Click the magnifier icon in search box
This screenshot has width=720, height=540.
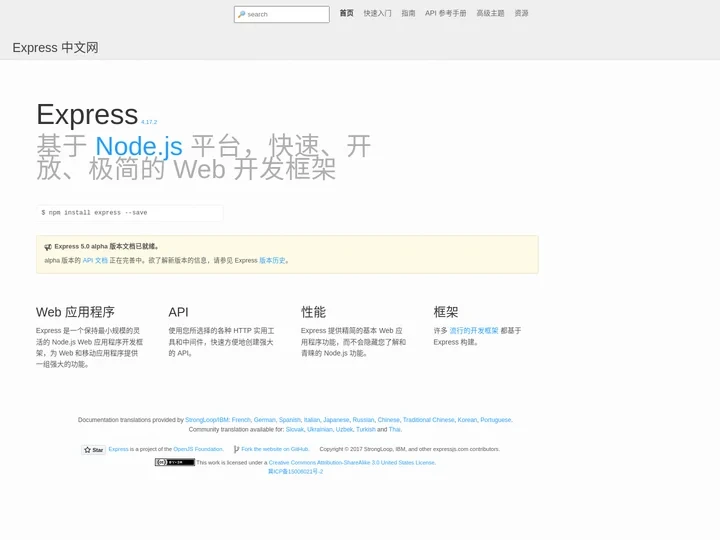coord(242,14)
